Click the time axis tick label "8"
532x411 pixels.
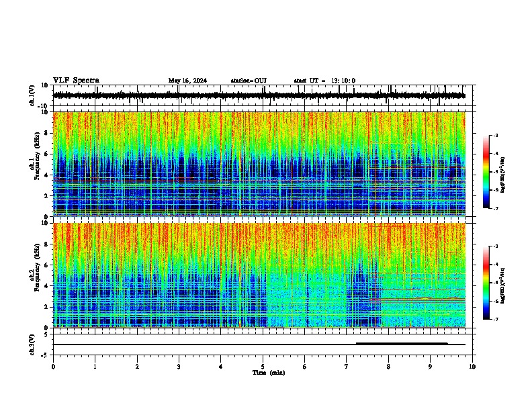coord(388,367)
